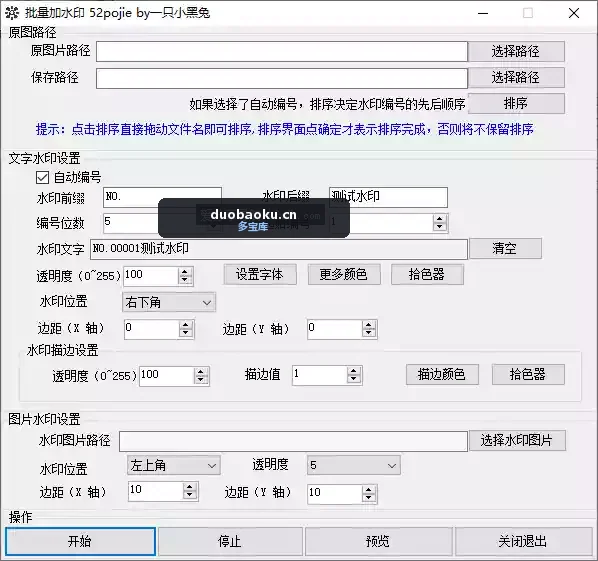Click image watermark 边距 Y 轴 field showing 10
Viewport: 598px width, 561px height.
pyautogui.click(x=335, y=494)
